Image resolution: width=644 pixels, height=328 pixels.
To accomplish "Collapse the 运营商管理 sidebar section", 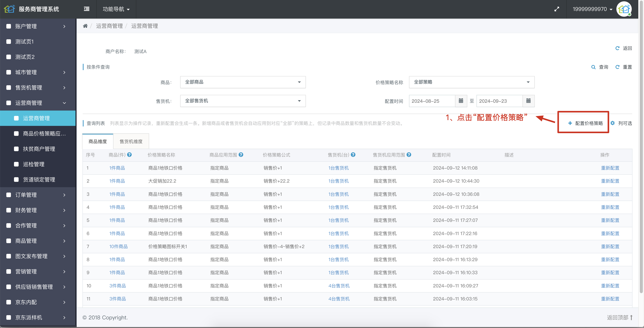I will [38, 103].
